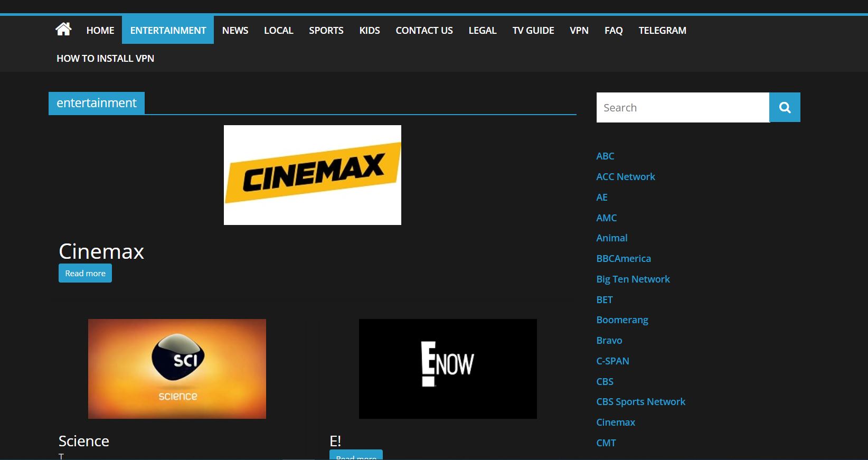868x460 pixels.
Task: Click the home house icon
Action: (x=63, y=29)
